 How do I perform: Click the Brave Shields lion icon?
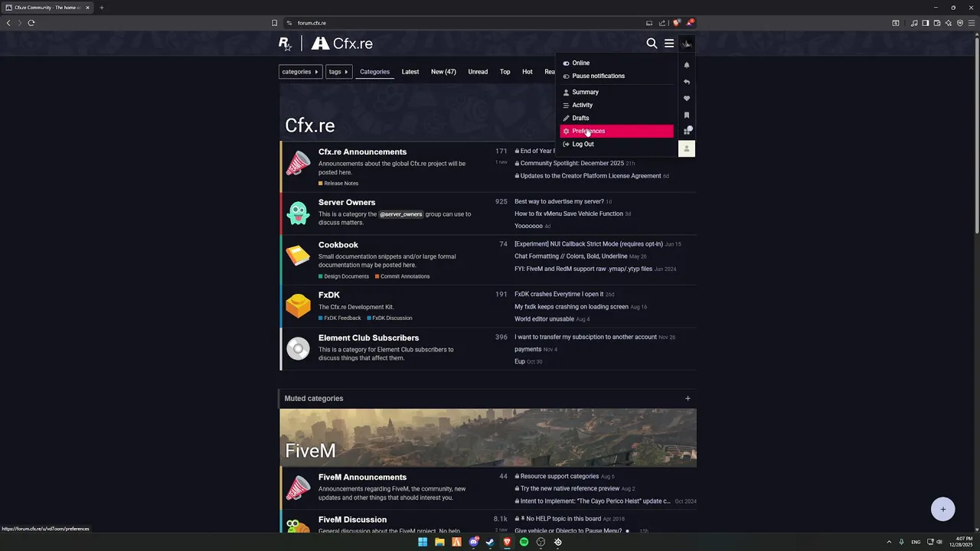[676, 23]
